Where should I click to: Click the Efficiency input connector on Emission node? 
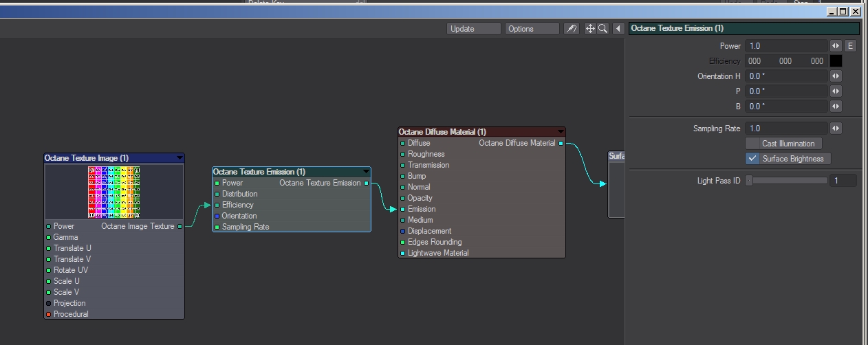click(217, 205)
